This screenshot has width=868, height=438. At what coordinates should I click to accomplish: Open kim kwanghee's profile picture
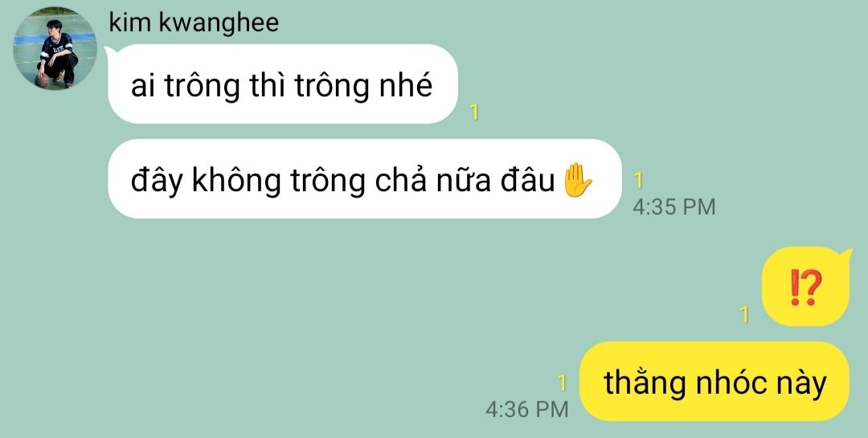55,49
